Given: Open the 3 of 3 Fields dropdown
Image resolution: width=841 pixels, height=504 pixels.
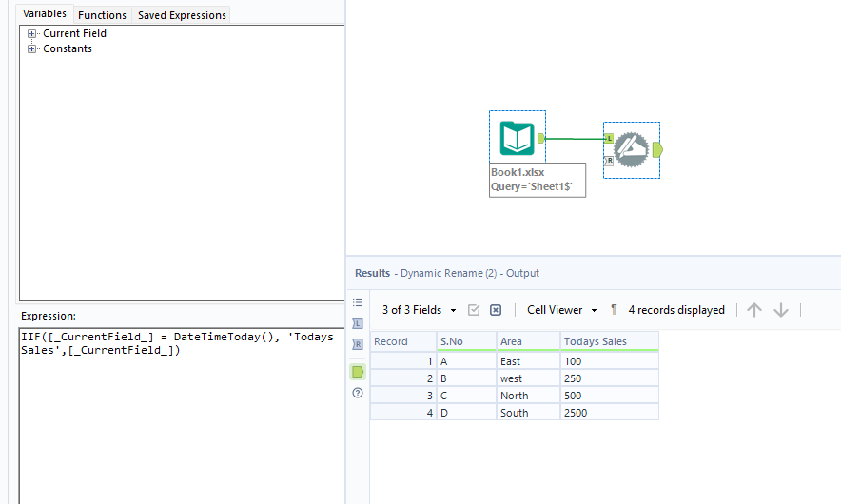Looking at the screenshot, I should click(419, 310).
